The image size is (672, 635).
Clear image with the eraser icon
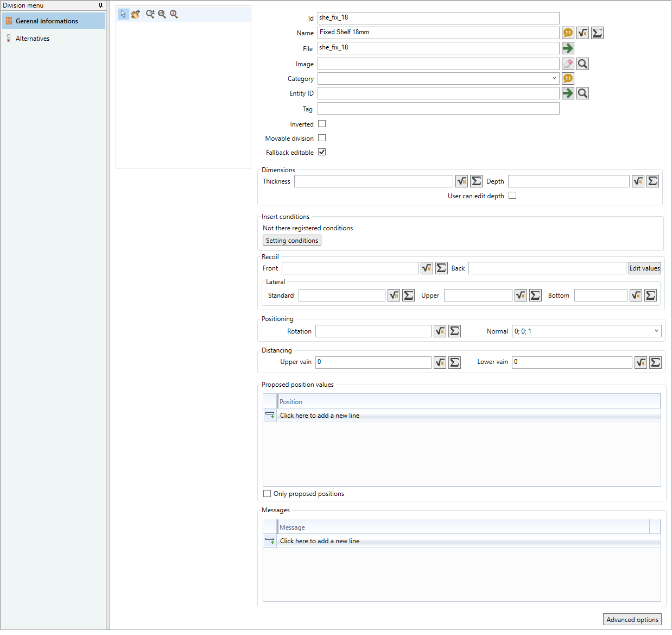pyautogui.click(x=568, y=64)
